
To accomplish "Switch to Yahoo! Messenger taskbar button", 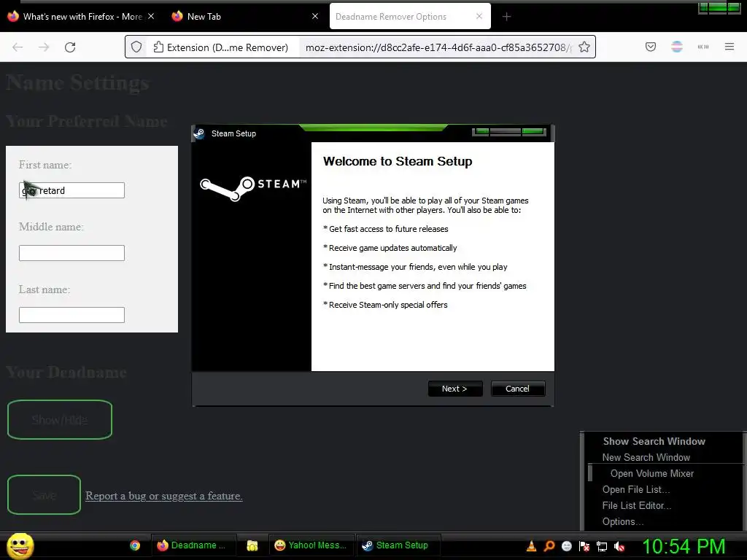I will tap(311, 545).
